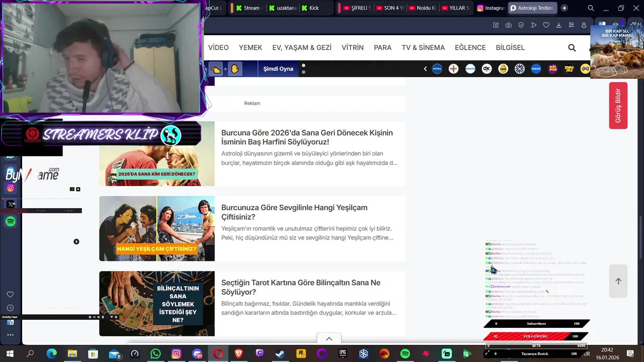Click the Nivea brand logo

coord(437,69)
